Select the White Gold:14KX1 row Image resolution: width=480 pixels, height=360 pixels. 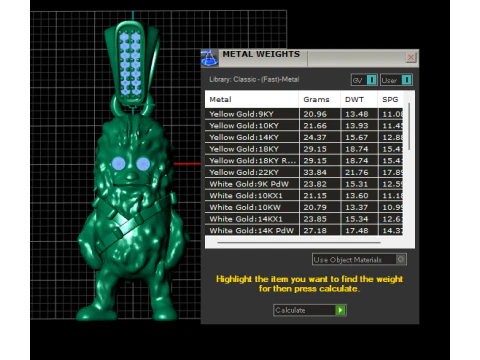(304, 219)
